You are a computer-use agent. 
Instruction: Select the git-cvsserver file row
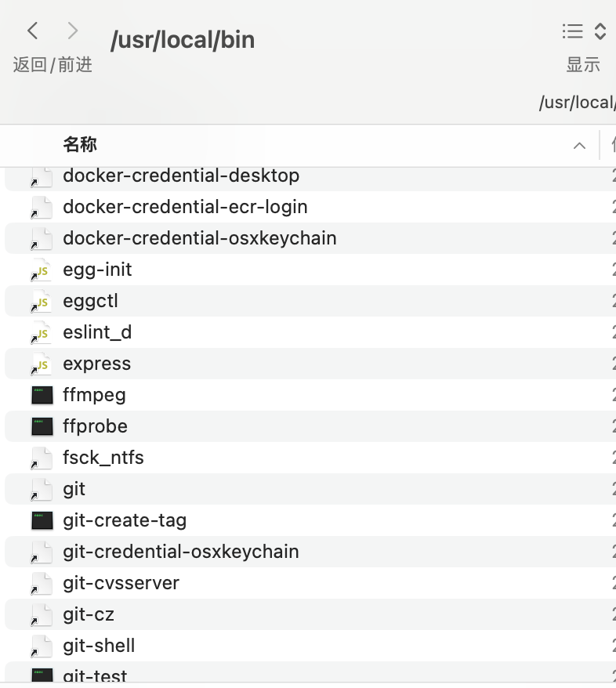pyautogui.click(x=121, y=583)
